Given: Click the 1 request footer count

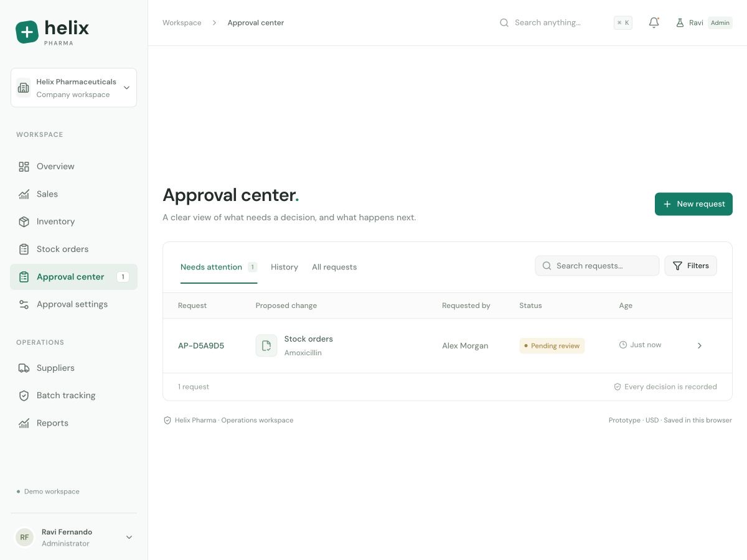Looking at the screenshot, I should pos(194,387).
